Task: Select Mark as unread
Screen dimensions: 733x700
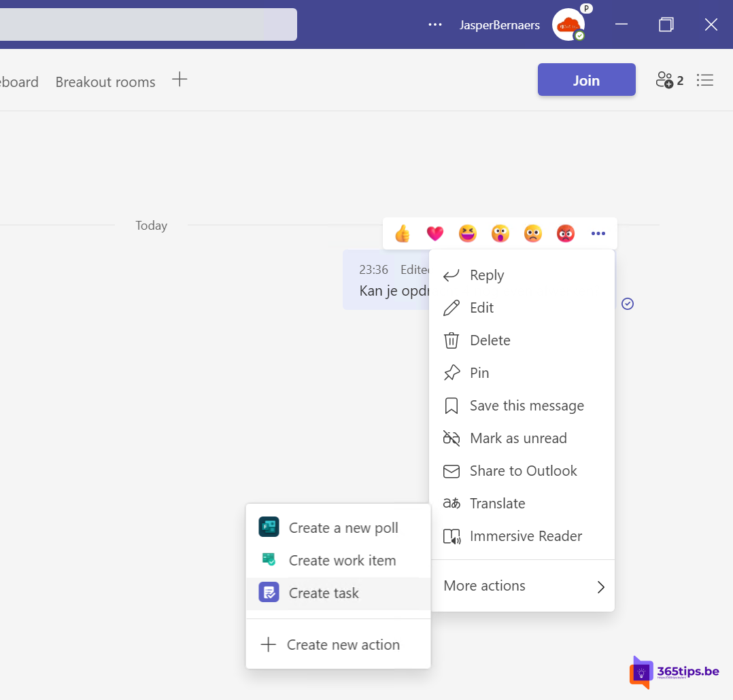Action: coord(523,438)
